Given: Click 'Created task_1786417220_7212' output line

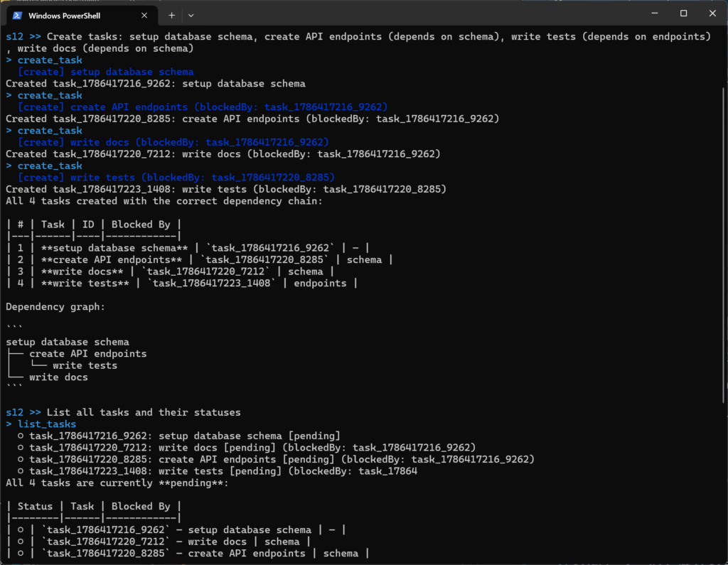Looking at the screenshot, I should (x=223, y=154).
